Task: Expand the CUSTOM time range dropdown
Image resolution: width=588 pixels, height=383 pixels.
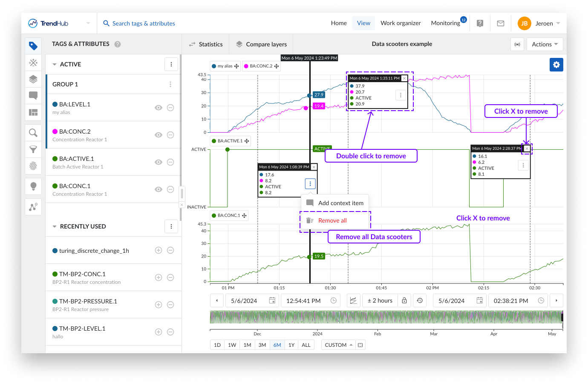Action: coord(339,345)
